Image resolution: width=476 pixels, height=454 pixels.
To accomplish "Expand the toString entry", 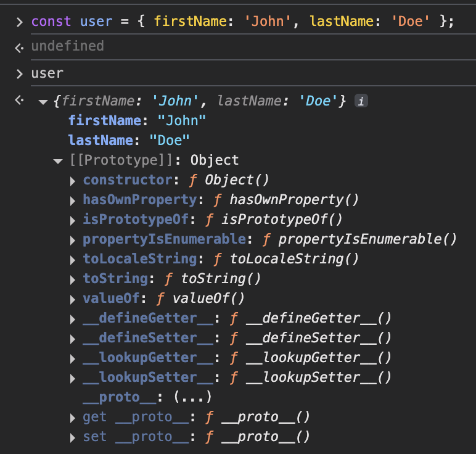I will (x=72, y=279).
